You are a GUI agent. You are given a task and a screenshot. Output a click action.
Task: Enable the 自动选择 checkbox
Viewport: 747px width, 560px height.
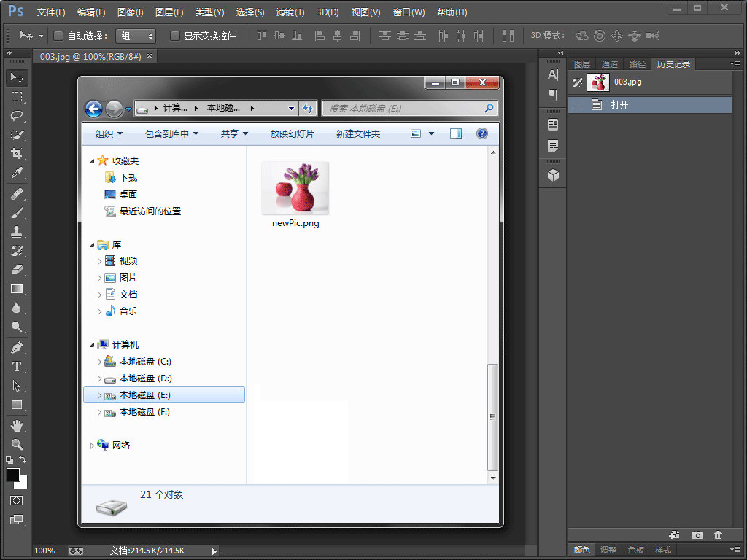tap(58, 36)
